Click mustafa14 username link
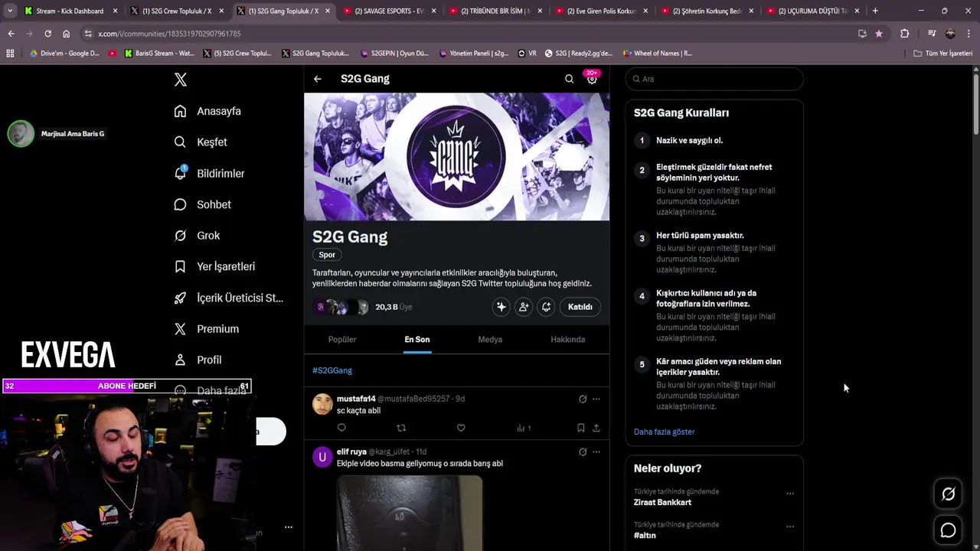The height and width of the screenshot is (551, 980). [x=356, y=399]
